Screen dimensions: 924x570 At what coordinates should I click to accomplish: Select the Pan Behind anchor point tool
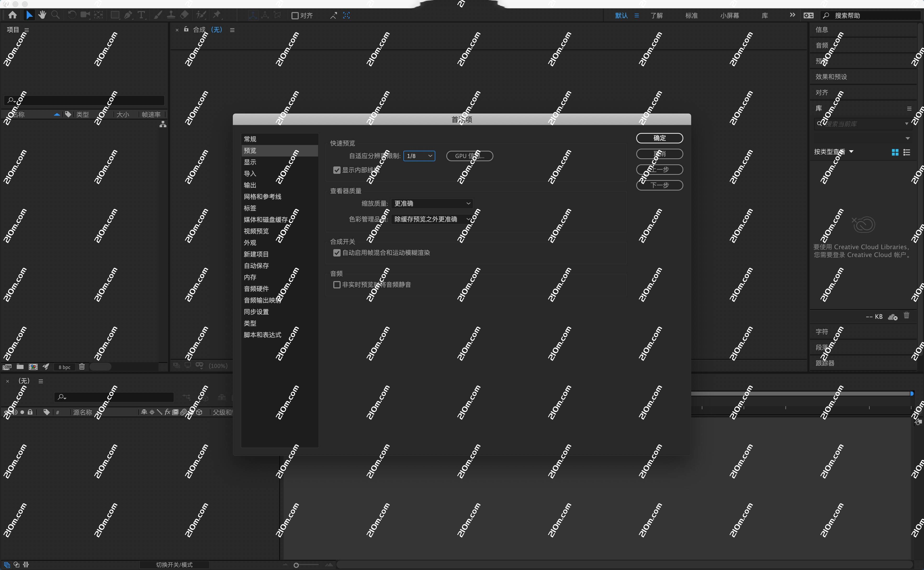(x=98, y=15)
